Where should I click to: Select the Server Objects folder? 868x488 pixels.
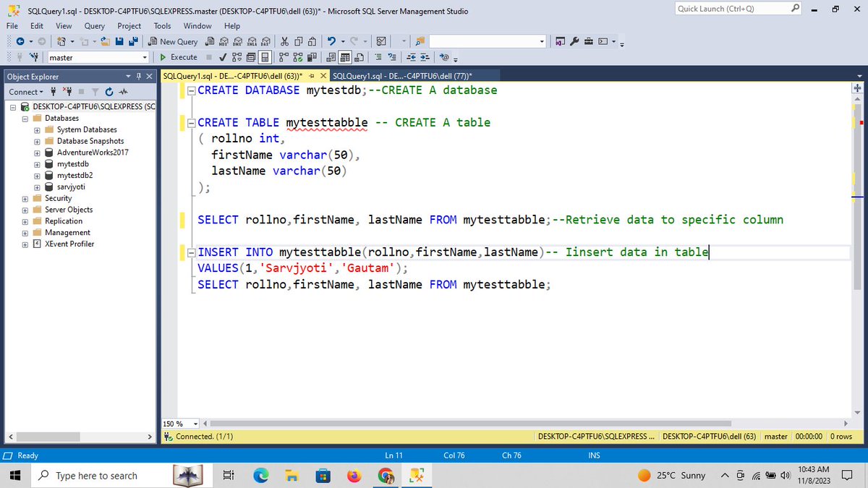pyautogui.click(x=69, y=210)
